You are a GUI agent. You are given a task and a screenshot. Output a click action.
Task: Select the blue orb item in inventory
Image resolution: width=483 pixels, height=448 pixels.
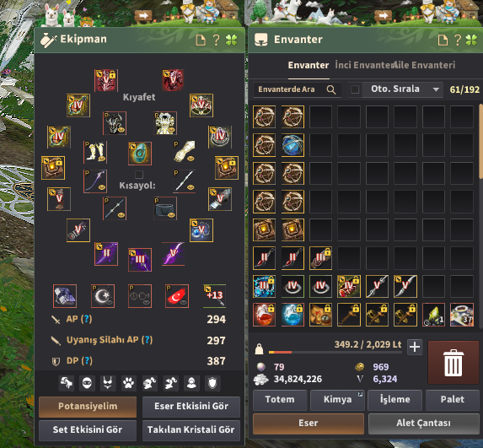pyautogui.click(x=292, y=145)
